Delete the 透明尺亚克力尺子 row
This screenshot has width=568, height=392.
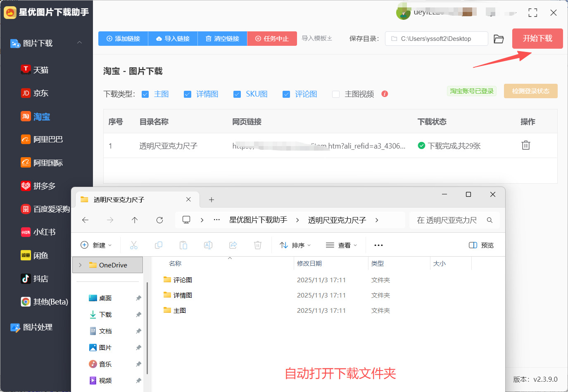[x=526, y=145]
